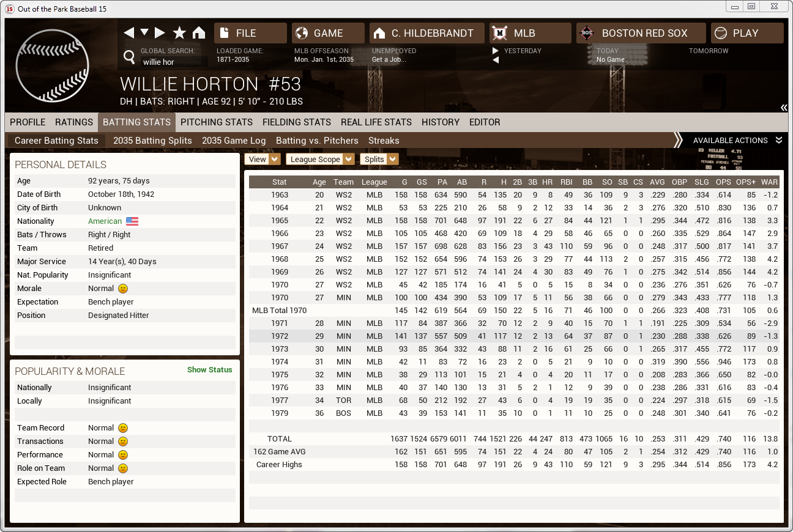793x532 pixels.
Task: Open Batting vs. Pitchers subtab
Action: pos(317,141)
